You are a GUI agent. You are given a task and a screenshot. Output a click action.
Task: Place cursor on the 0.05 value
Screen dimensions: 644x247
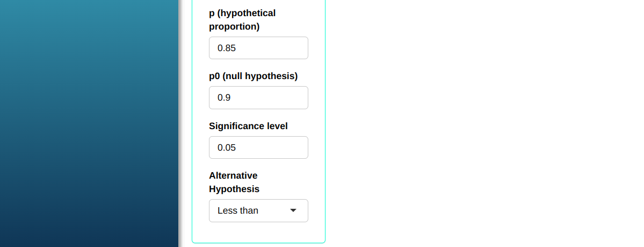pyautogui.click(x=227, y=148)
